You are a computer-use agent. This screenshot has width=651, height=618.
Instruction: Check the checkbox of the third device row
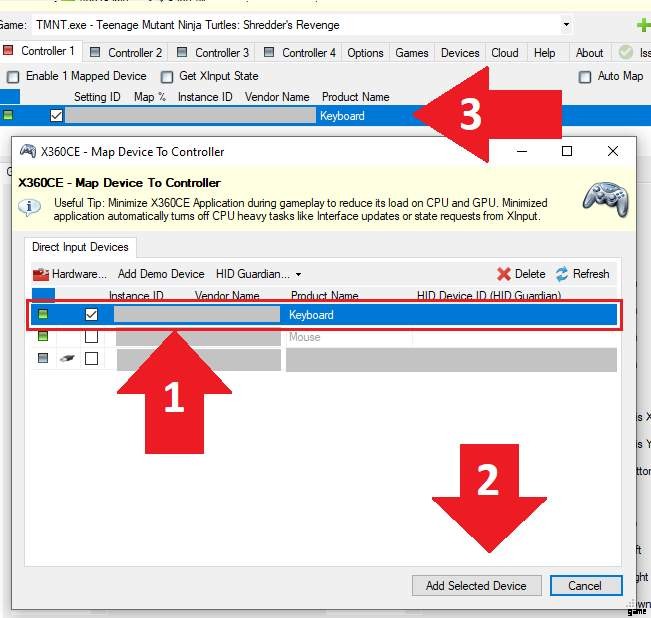tap(91, 358)
